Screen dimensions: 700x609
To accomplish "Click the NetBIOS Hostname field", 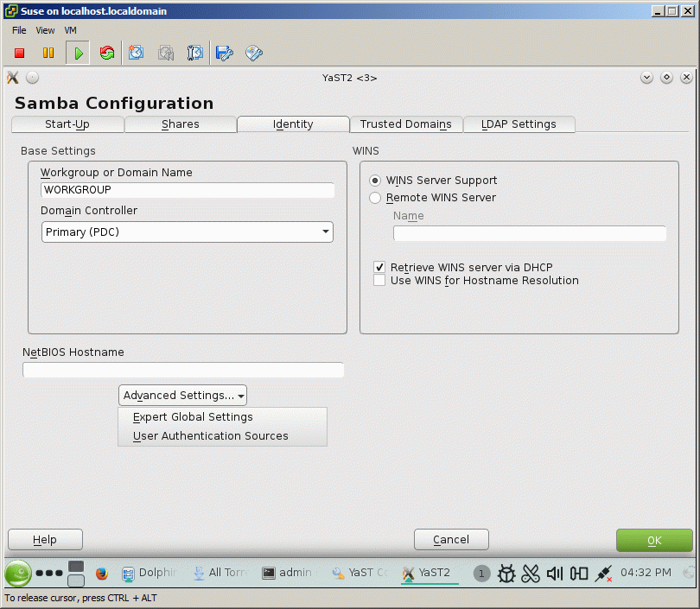I will point(183,370).
